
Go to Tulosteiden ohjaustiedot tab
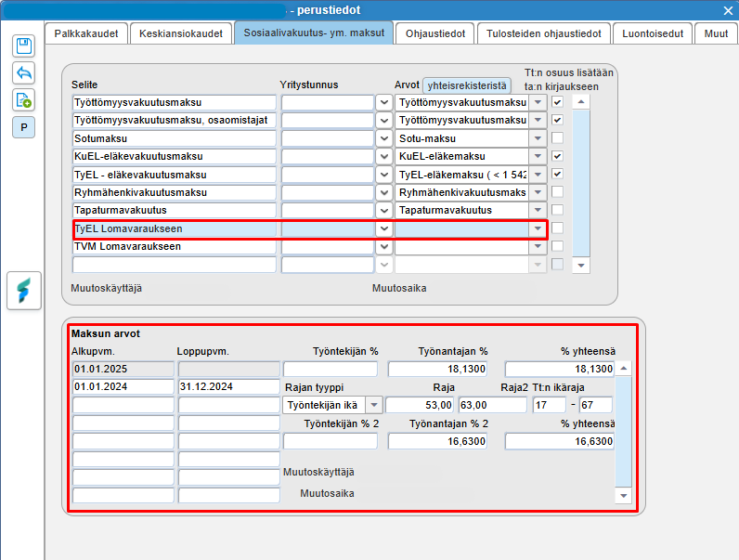pyautogui.click(x=544, y=33)
